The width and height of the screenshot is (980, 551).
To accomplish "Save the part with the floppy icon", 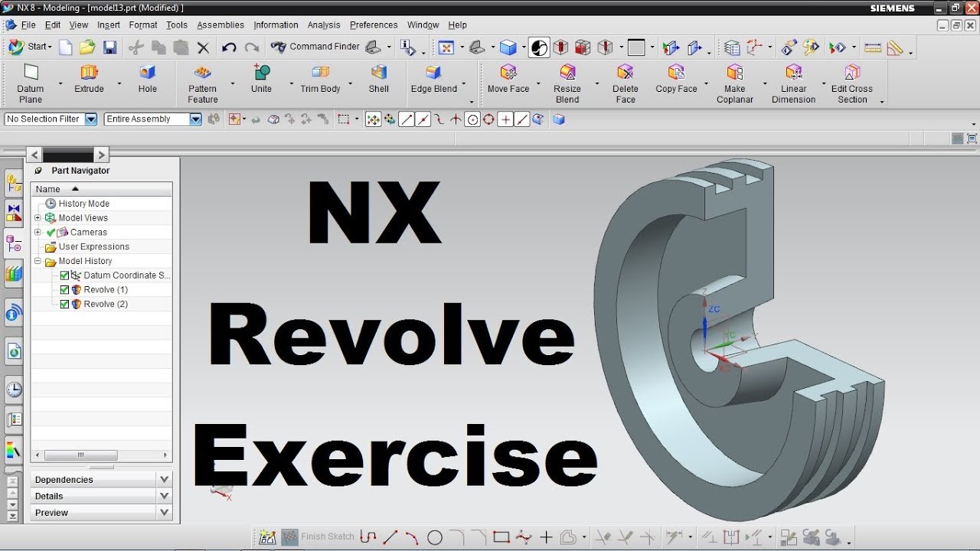I will click(x=109, y=47).
